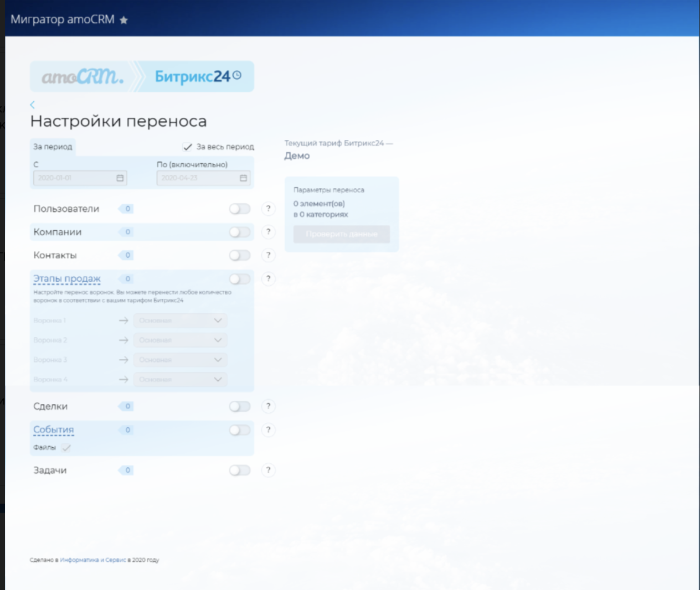
Task: Open help icon for Пользователи
Action: click(268, 209)
